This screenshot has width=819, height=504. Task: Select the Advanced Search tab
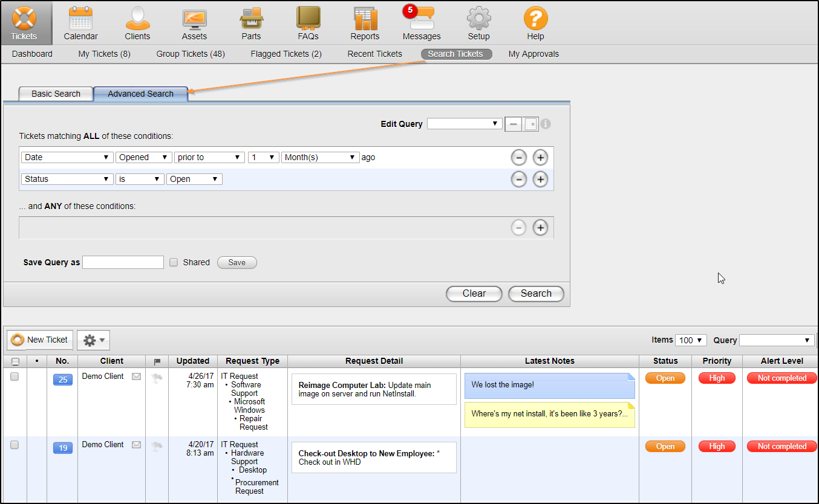pyautogui.click(x=140, y=94)
